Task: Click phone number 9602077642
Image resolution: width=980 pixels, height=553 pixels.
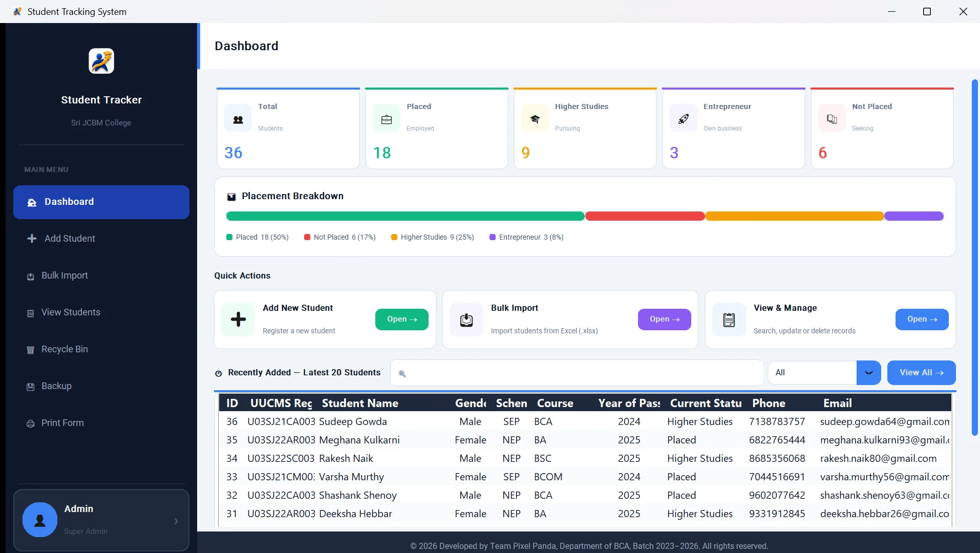Action: (777, 495)
